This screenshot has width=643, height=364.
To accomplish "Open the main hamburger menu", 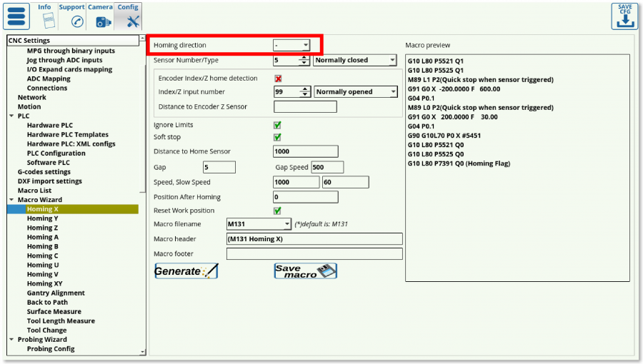I will pos(16,16).
